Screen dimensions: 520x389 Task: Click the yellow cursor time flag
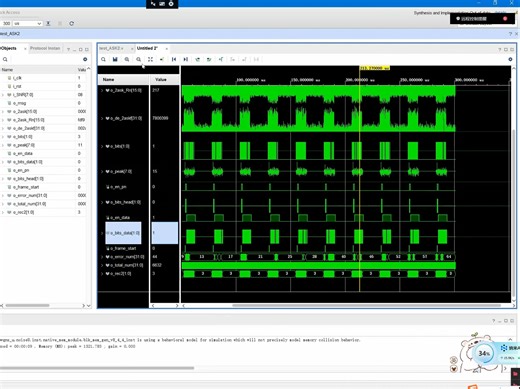(x=375, y=68)
